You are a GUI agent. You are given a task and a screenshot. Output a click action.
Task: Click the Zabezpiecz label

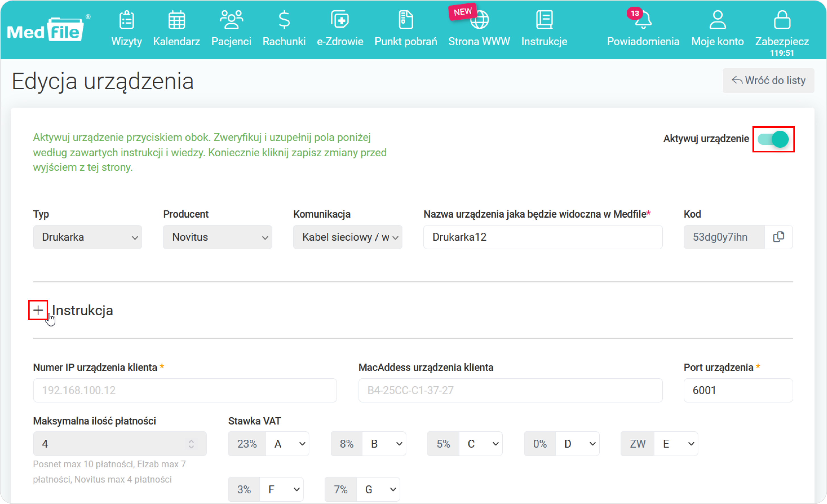(x=782, y=41)
